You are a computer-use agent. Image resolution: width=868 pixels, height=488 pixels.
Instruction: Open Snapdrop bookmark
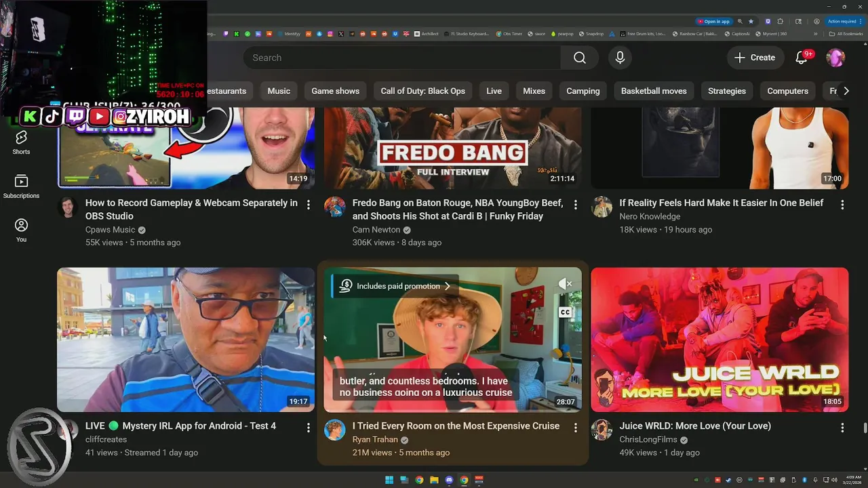click(591, 33)
